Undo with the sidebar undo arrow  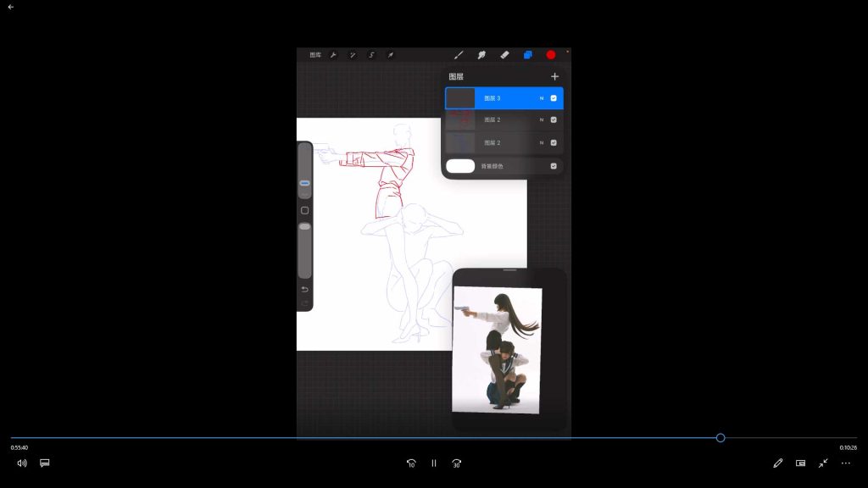pos(304,290)
